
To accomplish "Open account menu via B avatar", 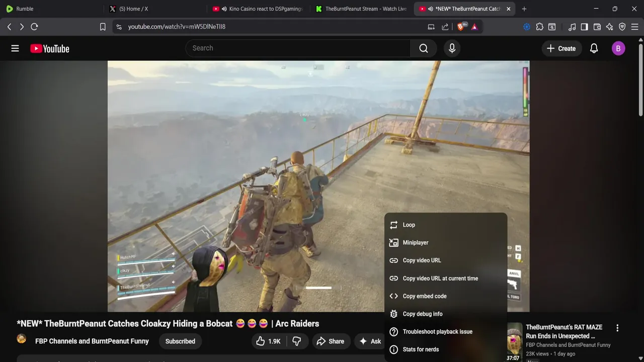I will coord(618,48).
